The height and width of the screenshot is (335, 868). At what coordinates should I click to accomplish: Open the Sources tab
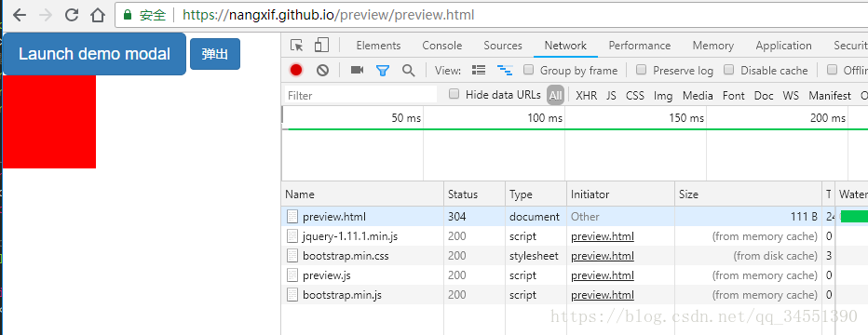point(503,46)
